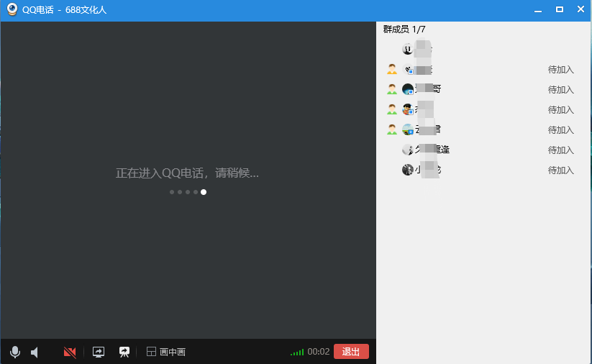Screen dimensions: 592x364
Task: Toggle the speaker volume icon
Action: [x=35, y=352]
